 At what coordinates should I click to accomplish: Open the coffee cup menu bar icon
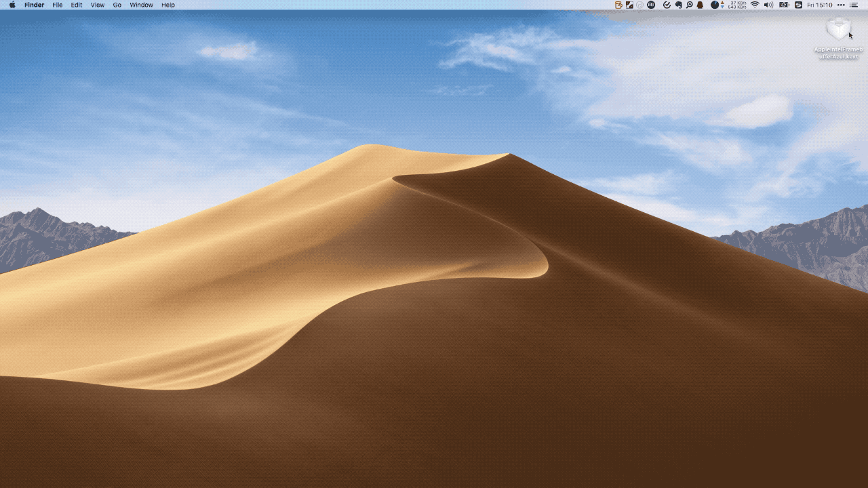[x=618, y=5]
